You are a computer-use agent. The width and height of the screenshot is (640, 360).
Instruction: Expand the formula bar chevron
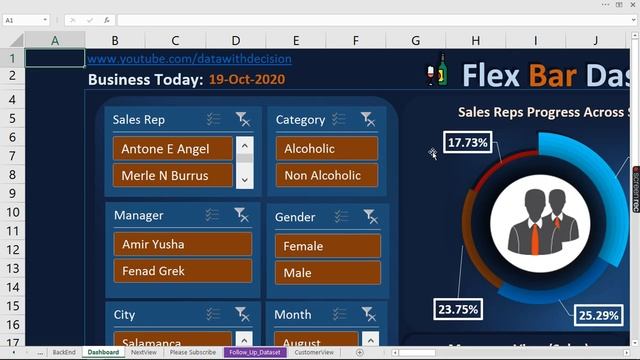[633, 20]
